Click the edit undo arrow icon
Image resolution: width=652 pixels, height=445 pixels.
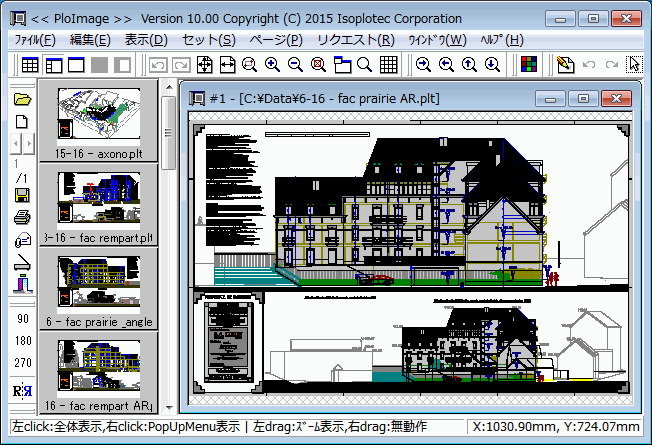tap(589, 64)
